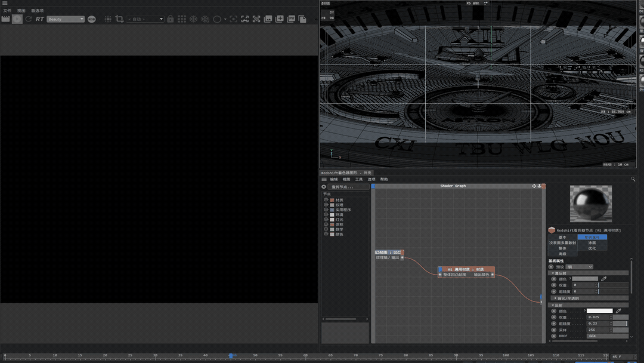
Task: Click the clapperboard render icon in toolbar
Action: coord(6,19)
